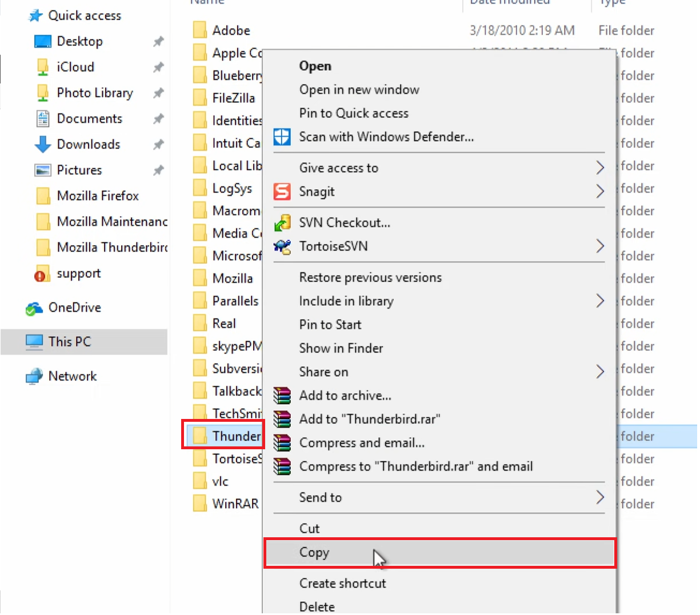Screen dimensions: 700x615
Task: Click the Quick access star icon
Action: coord(35,15)
